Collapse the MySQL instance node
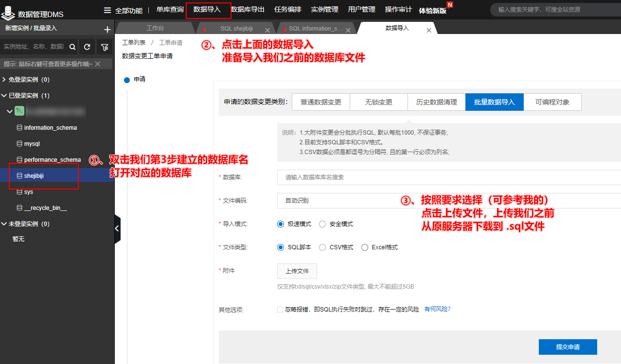This screenshot has height=364, width=621. (10, 112)
